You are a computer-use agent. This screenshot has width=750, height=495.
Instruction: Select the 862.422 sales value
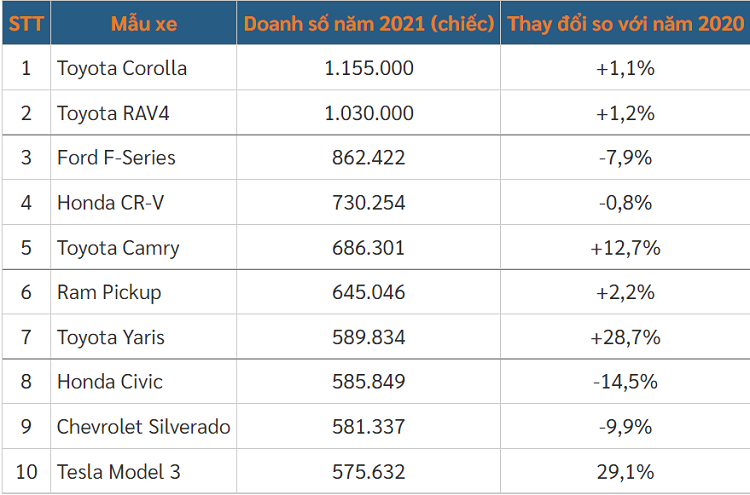click(369, 158)
